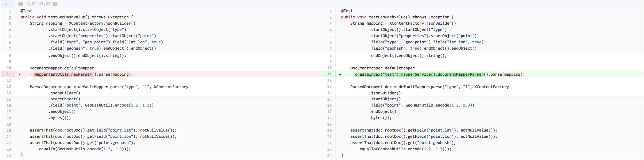Click the minus marker on the removed line
Image resolution: width=644 pixels, height=160 pixels.
(x=19, y=75)
